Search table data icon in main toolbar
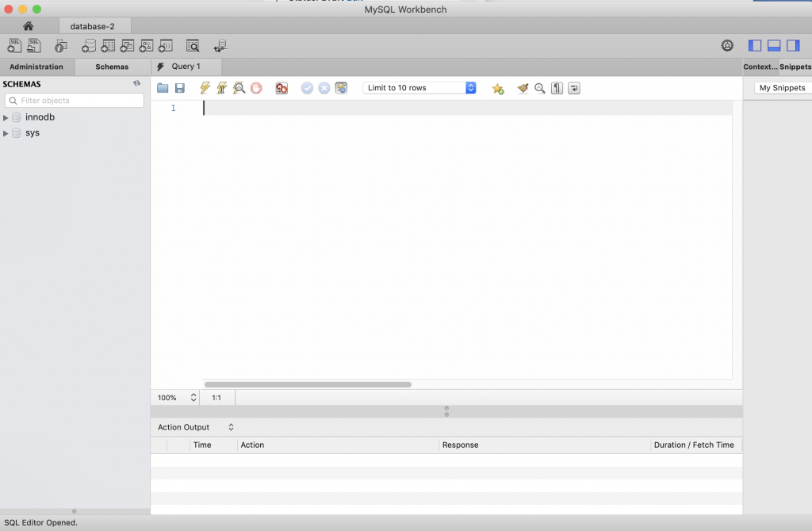The height and width of the screenshot is (531, 812). click(x=193, y=46)
